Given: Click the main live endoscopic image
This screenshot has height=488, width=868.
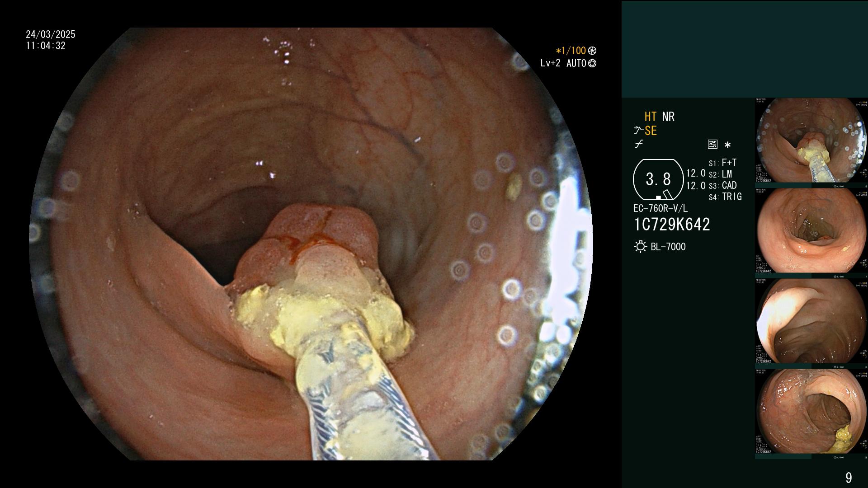Looking at the screenshot, I should 311,244.
